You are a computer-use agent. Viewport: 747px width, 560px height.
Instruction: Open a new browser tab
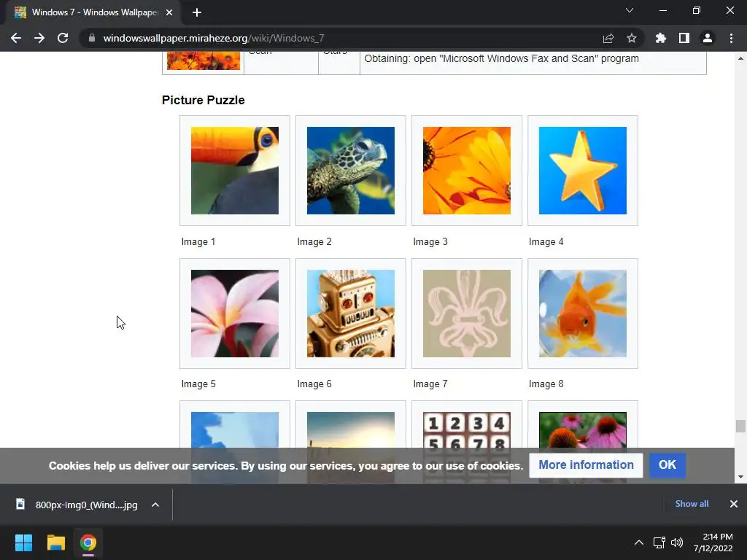(x=197, y=12)
